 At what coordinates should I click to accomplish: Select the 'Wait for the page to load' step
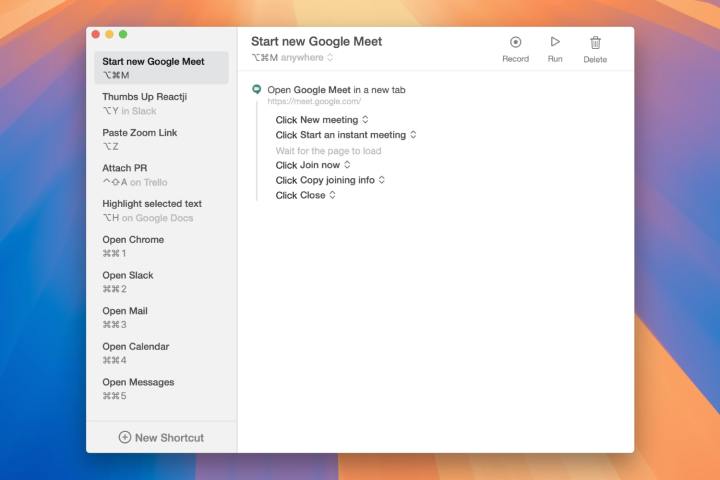[328, 151]
